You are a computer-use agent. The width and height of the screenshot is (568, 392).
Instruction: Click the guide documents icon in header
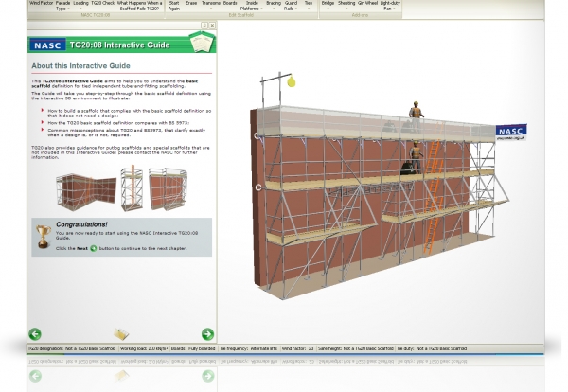click(203, 42)
